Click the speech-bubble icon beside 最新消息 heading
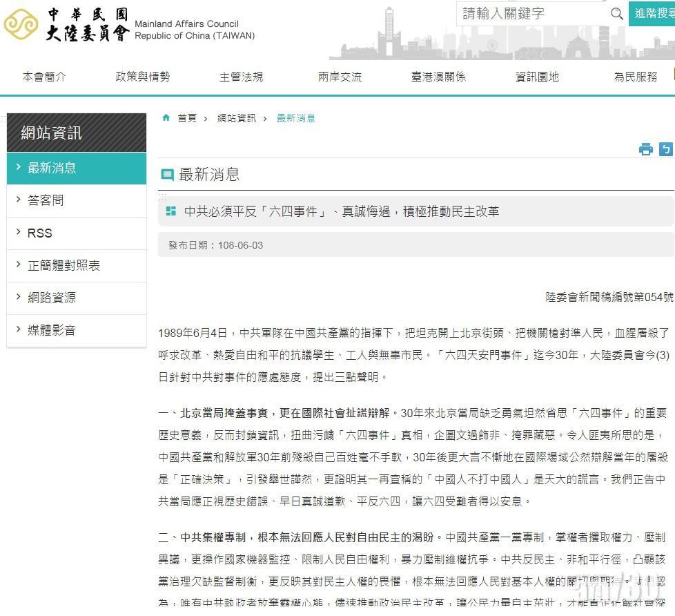This screenshot has height=616, width=675. 166,175
